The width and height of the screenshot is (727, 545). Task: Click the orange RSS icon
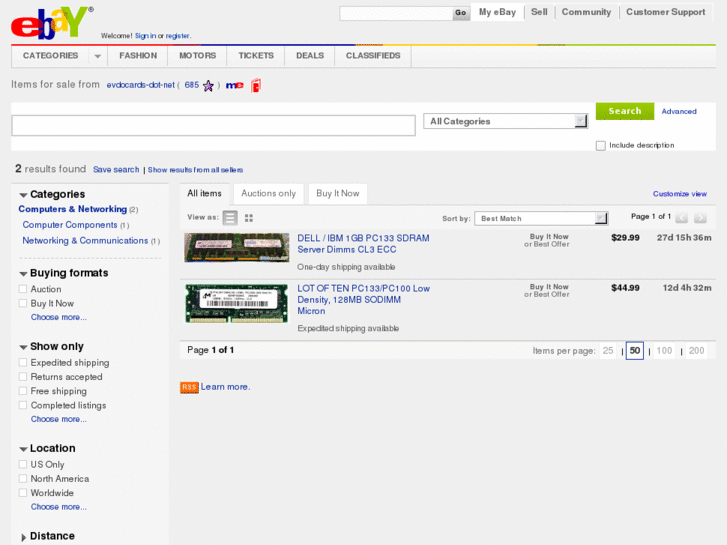[x=189, y=387]
